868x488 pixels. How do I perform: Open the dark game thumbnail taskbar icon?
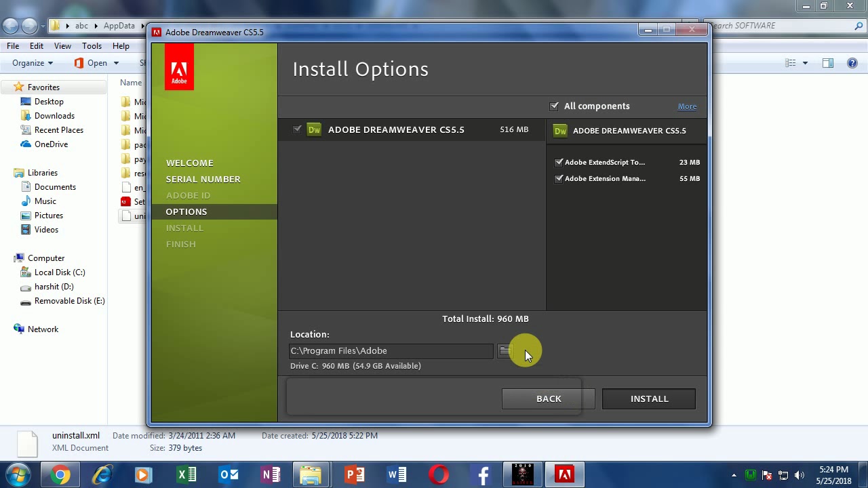click(x=523, y=475)
